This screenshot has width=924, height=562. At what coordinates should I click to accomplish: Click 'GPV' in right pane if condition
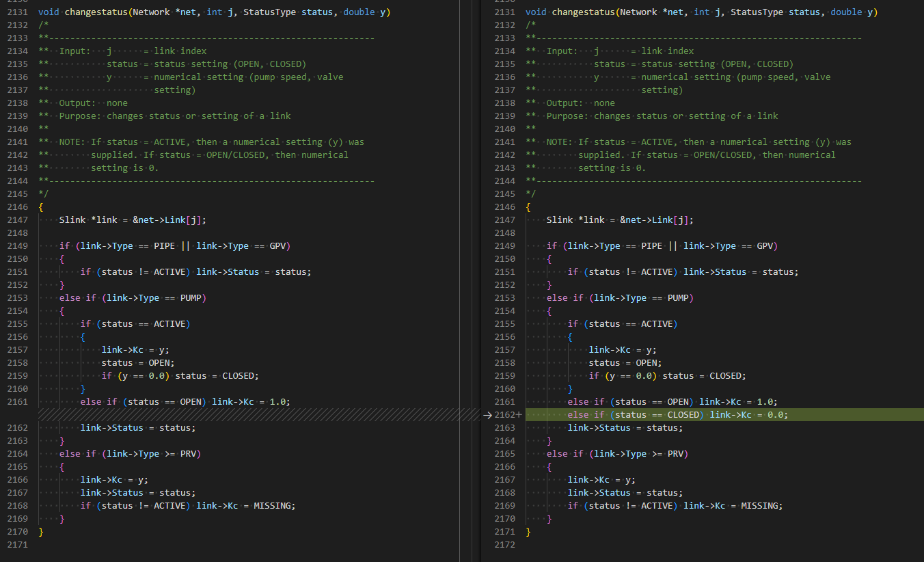(x=765, y=246)
